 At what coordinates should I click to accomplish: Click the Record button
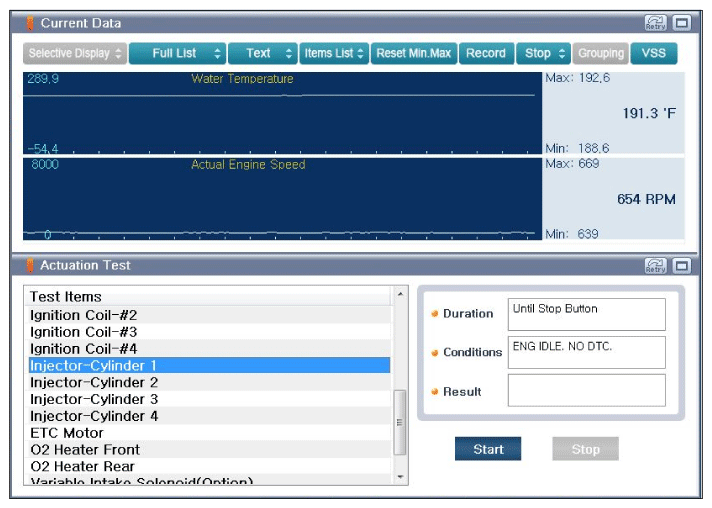(486, 54)
